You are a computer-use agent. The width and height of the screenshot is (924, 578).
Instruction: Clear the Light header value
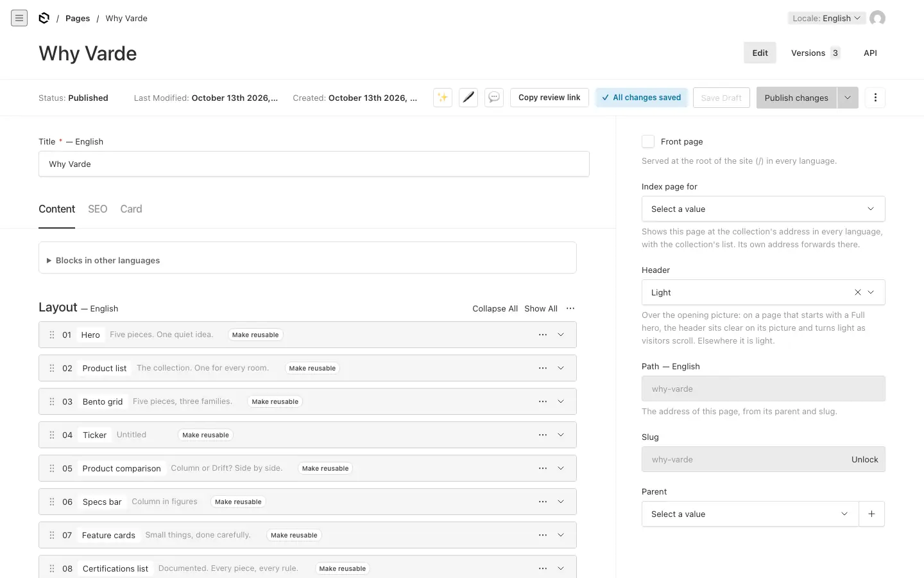(x=857, y=292)
